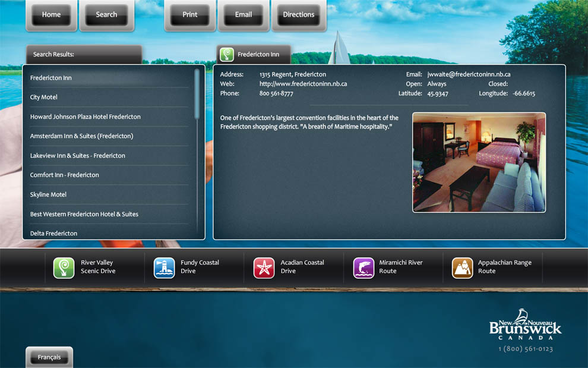Select Amsterdam Inn & Suites (Fredericton)
Screen dimensions: 588x368
[109, 136]
